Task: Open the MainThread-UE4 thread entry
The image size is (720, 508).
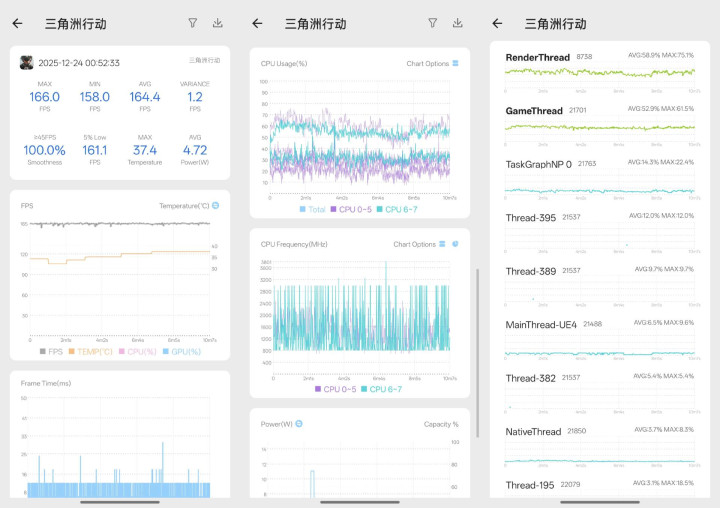Action: pyautogui.click(x=599, y=332)
